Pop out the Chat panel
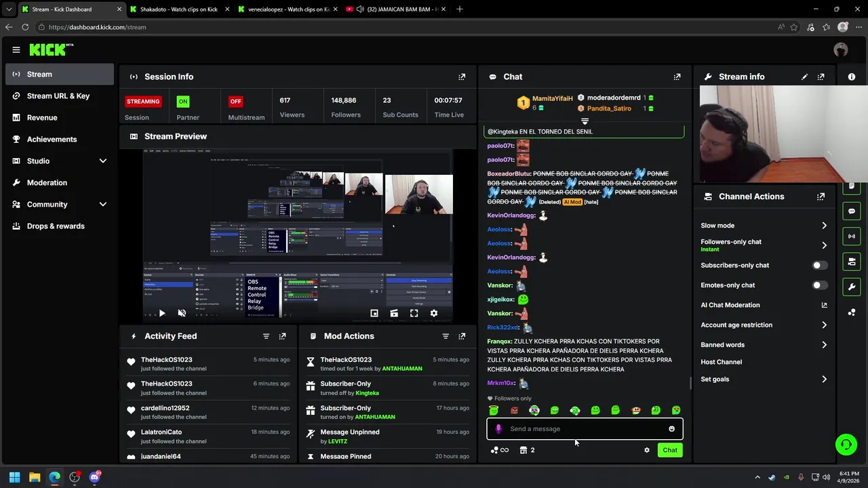Image resolution: width=868 pixels, height=488 pixels. tap(677, 77)
